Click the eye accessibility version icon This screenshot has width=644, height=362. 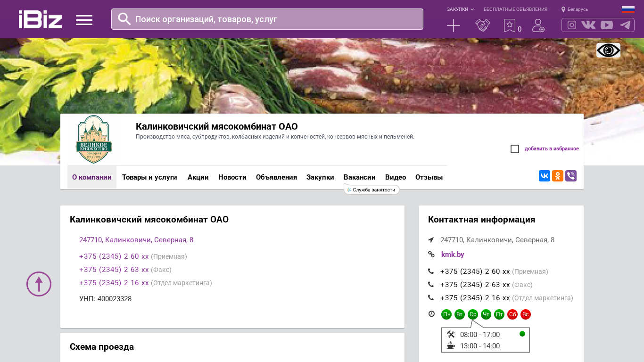point(608,50)
